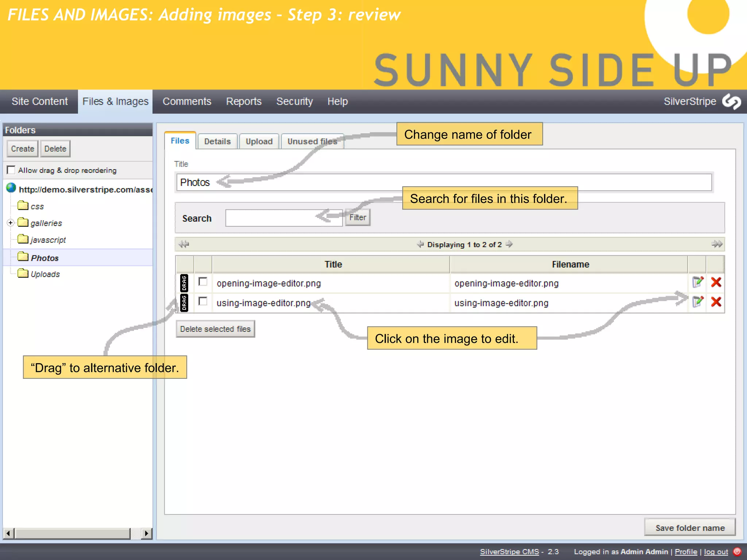Click next page arrow beside Displaying text

coord(510,244)
